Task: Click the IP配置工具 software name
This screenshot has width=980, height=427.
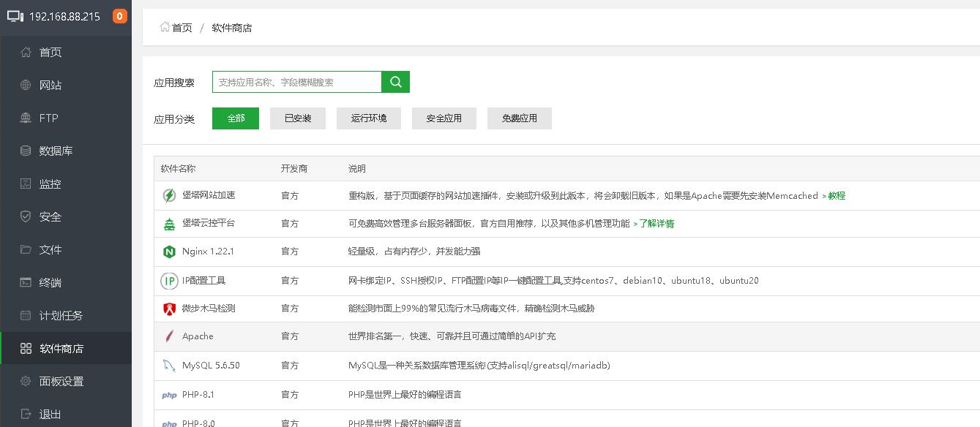Action: tap(203, 281)
